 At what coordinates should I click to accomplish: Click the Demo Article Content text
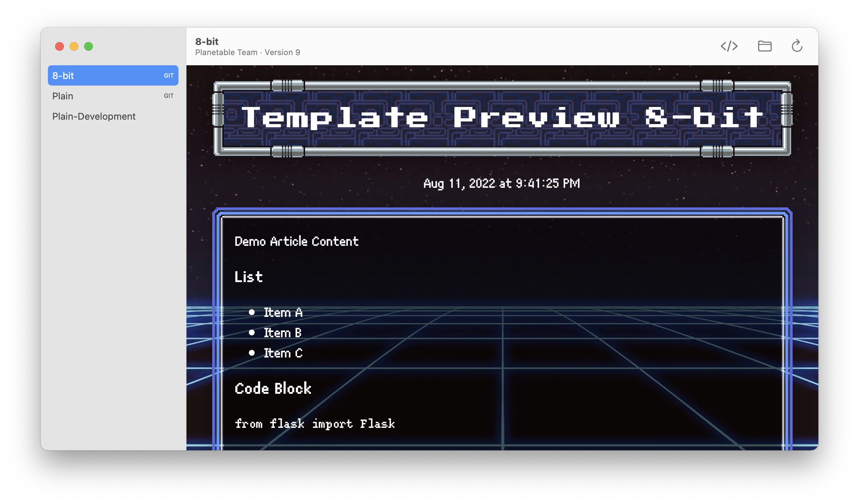pyautogui.click(x=296, y=241)
